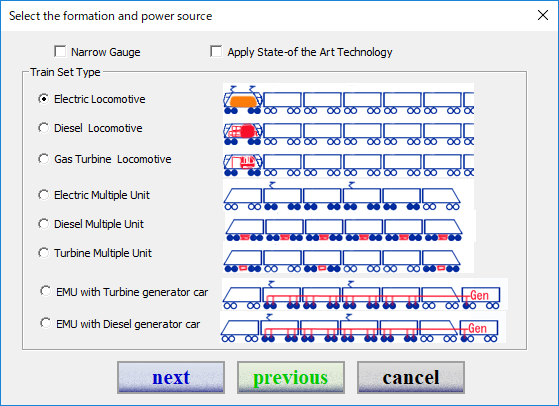Go forward with the next button
559x406 pixels.
coord(171,377)
